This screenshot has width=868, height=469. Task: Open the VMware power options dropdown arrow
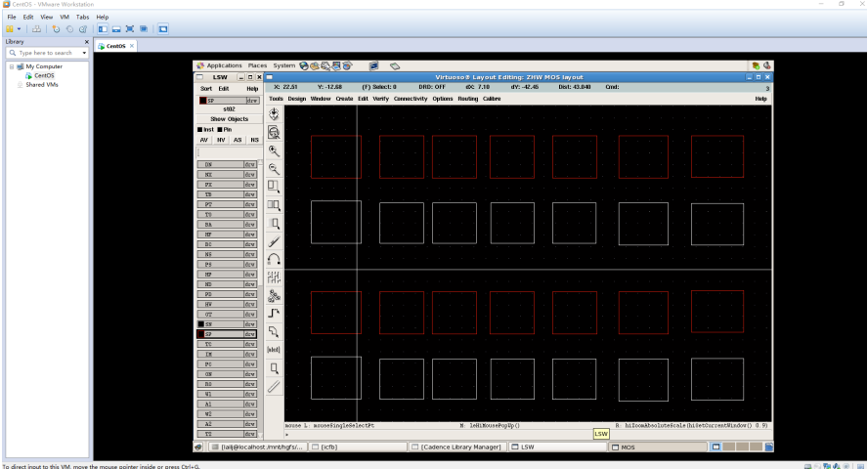19,28
